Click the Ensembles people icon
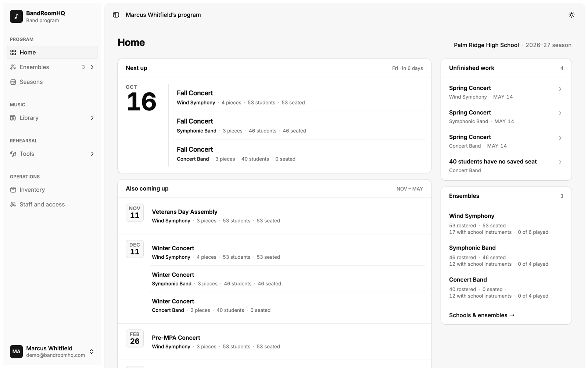The height and width of the screenshot is (368, 588). [x=13, y=67]
